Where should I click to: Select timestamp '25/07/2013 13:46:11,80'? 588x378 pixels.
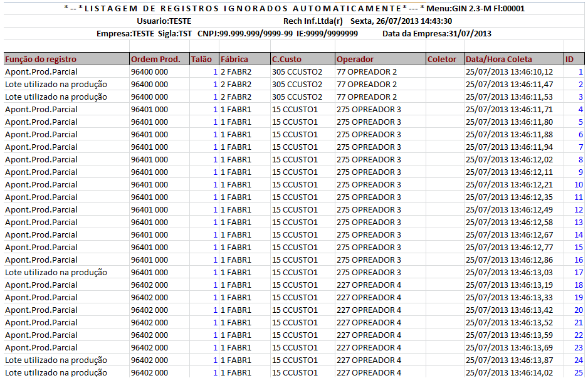[509, 122]
